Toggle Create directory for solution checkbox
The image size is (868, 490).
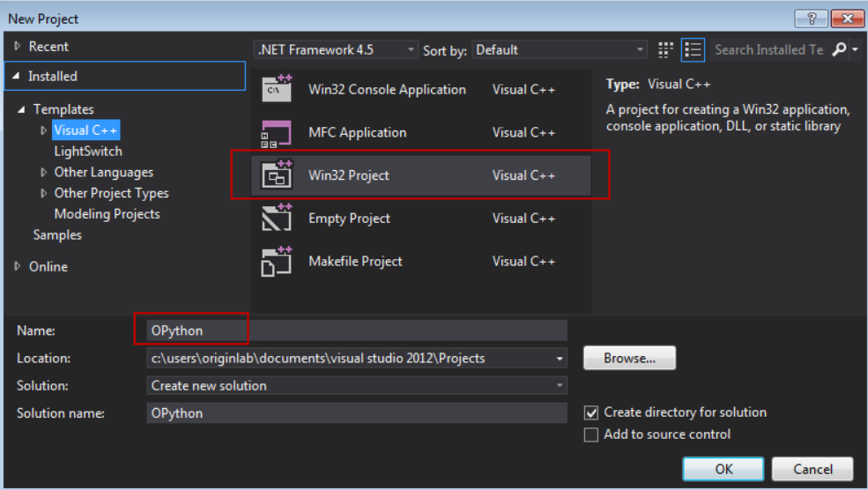(591, 412)
